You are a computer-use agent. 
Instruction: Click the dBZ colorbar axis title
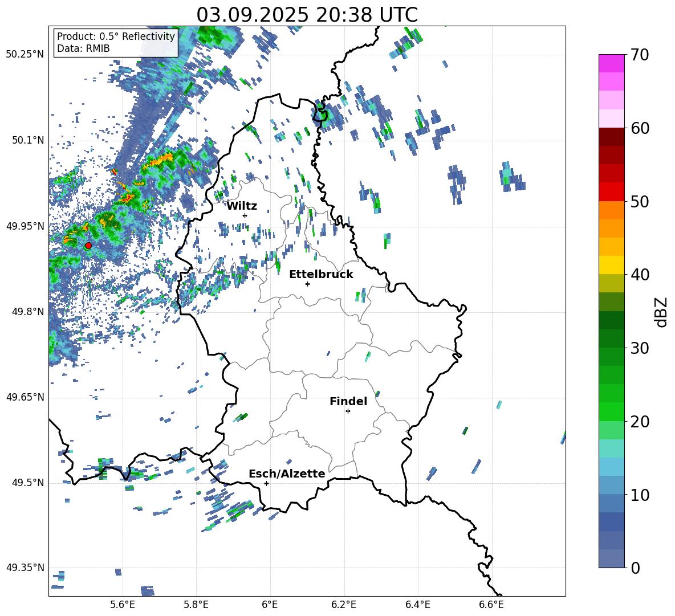click(661, 312)
